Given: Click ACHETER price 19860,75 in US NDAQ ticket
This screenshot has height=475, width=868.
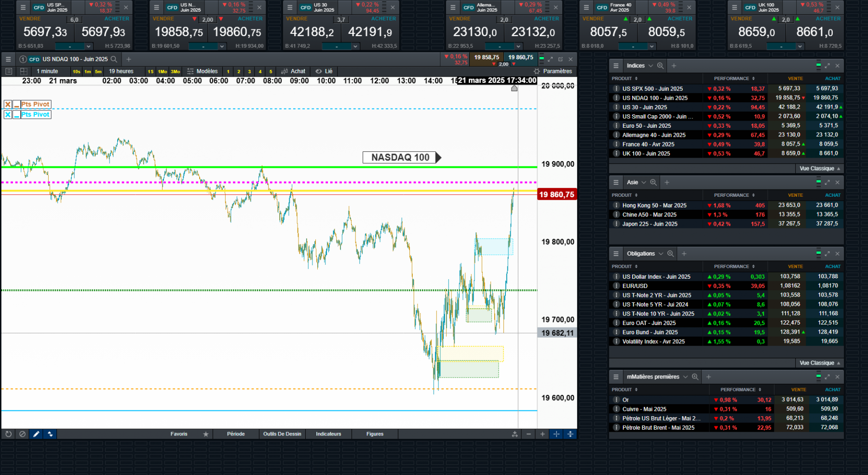Looking at the screenshot, I should click(237, 32).
